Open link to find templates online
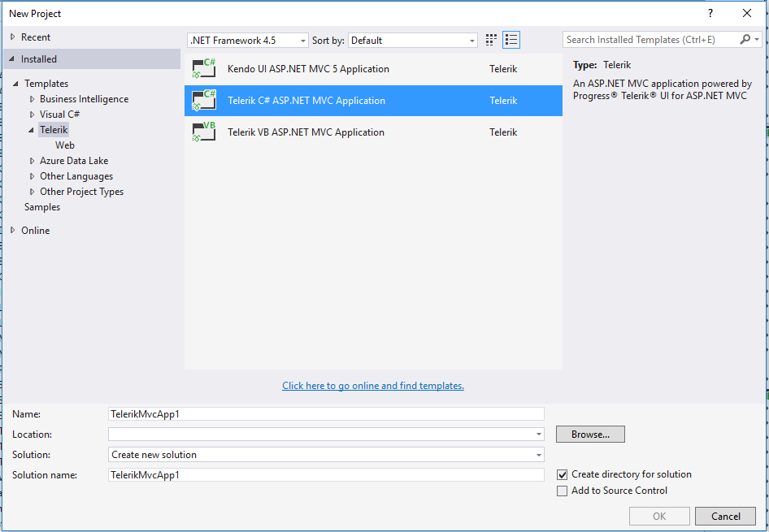Image resolution: width=769 pixels, height=532 pixels. 373,386
